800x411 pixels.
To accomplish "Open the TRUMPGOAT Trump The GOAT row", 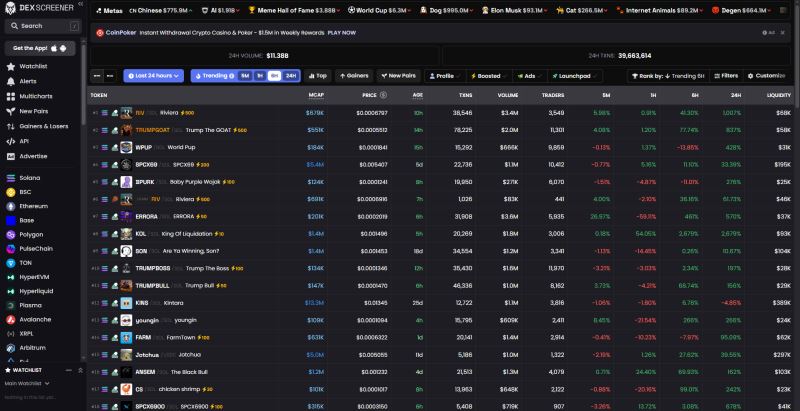I will (x=440, y=130).
